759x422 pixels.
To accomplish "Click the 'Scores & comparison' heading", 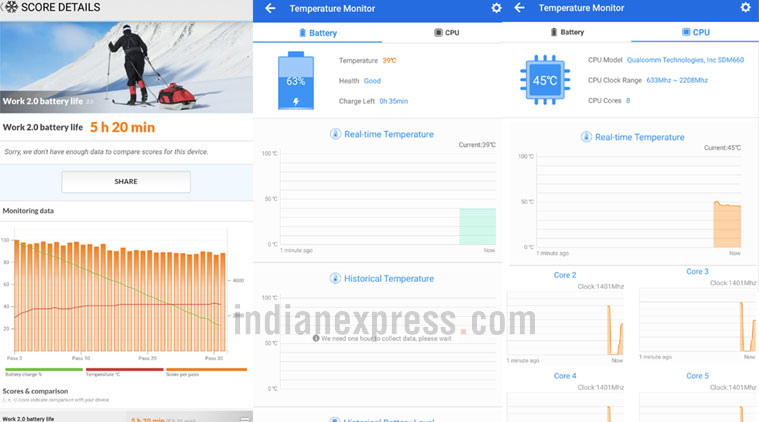I will coord(35,391).
